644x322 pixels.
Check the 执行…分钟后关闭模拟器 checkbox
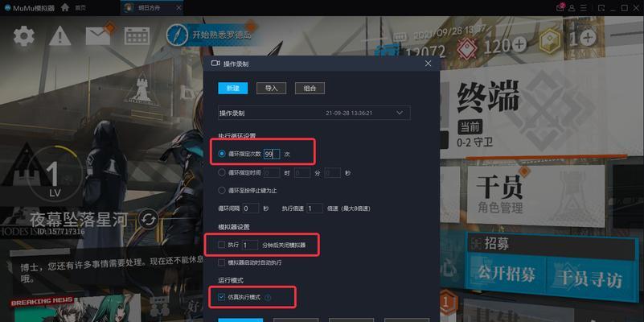[221, 245]
